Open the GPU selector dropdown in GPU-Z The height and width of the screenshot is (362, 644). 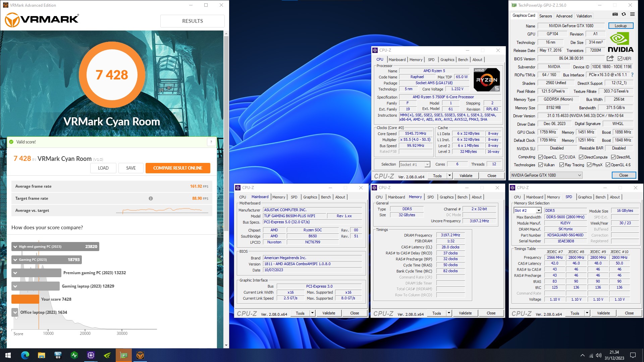click(546, 175)
